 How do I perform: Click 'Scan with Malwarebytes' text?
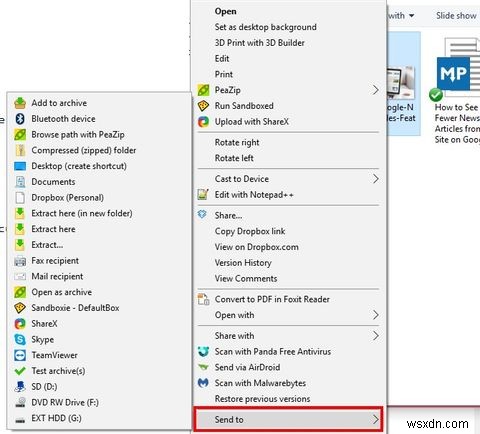click(260, 383)
